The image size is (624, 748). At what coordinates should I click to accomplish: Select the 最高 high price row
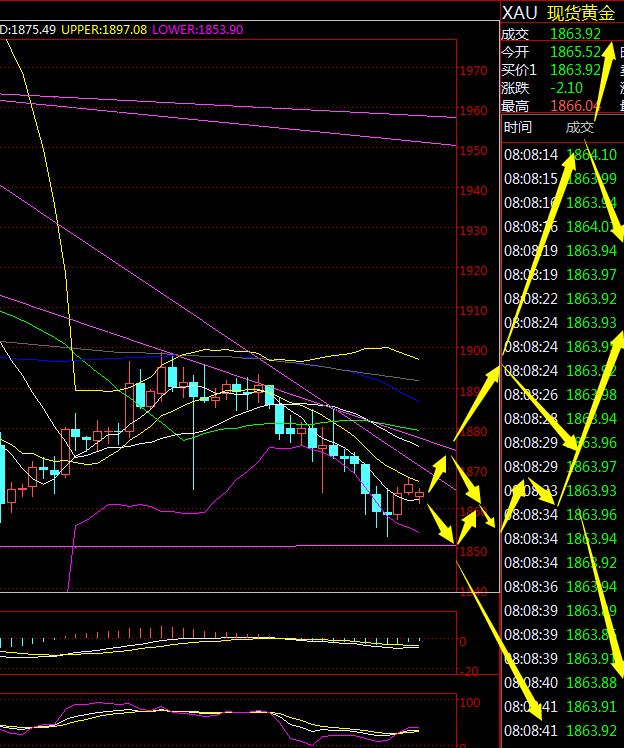point(560,105)
